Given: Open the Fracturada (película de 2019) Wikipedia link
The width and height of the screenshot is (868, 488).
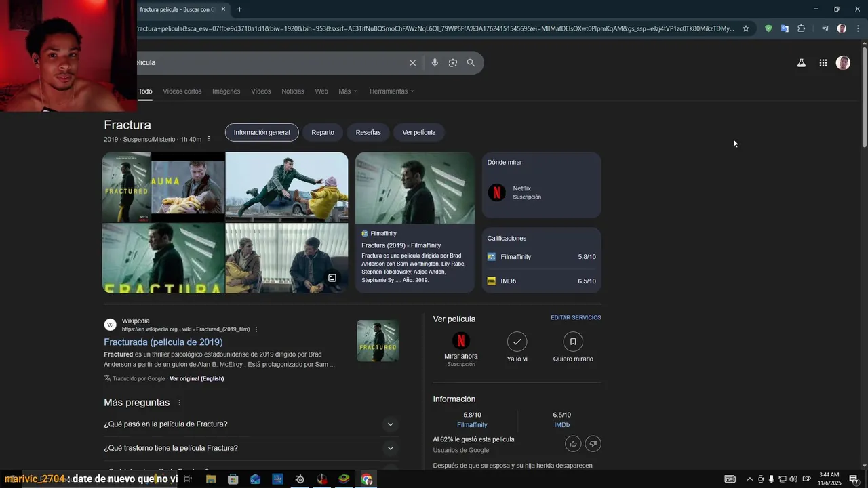Looking at the screenshot, I should (x=163, y=342).
